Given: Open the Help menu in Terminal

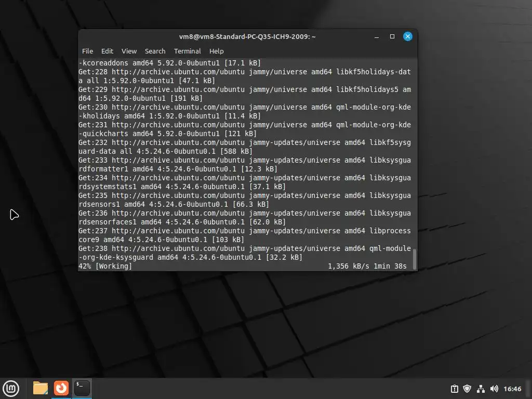Looking at the screenshot, I should (x=217, y=51).
